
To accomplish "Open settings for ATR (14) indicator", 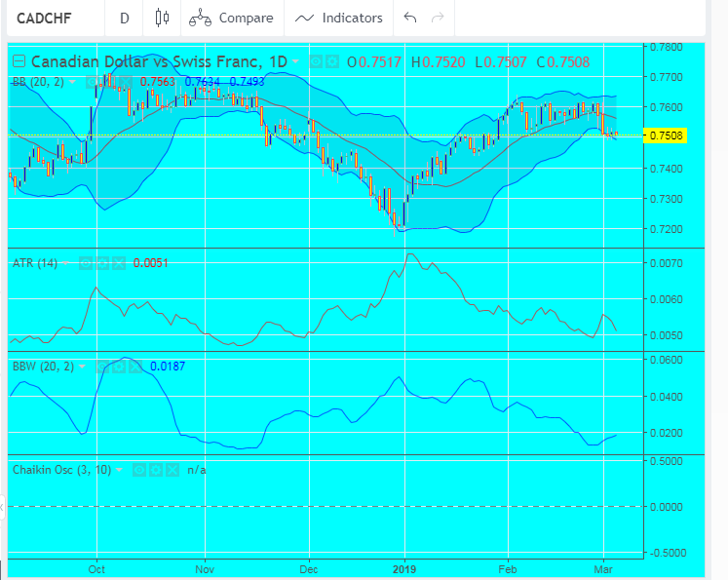I will point(101,263).
